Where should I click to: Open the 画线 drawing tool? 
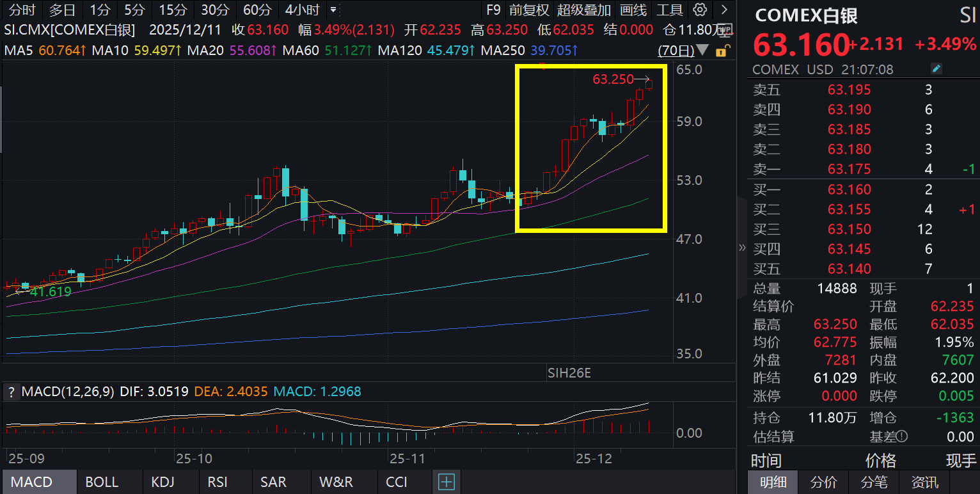634,10
